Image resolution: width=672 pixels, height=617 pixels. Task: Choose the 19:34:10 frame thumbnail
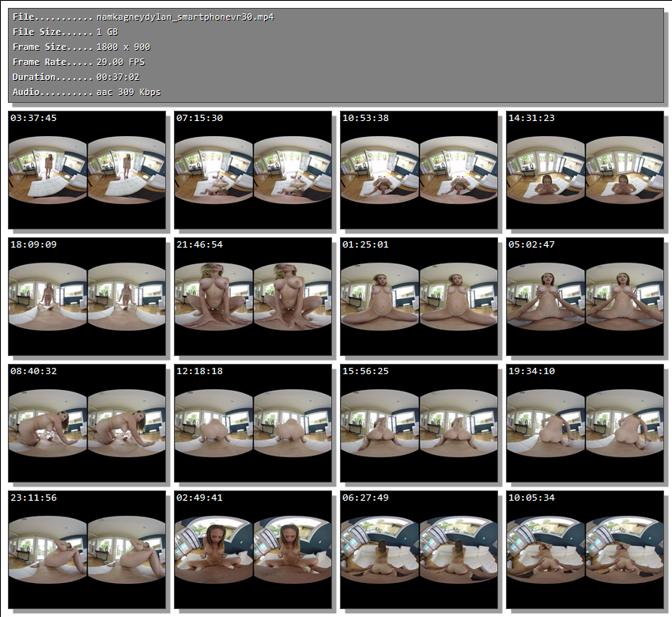pyautogui.click(x=585, y=423)
